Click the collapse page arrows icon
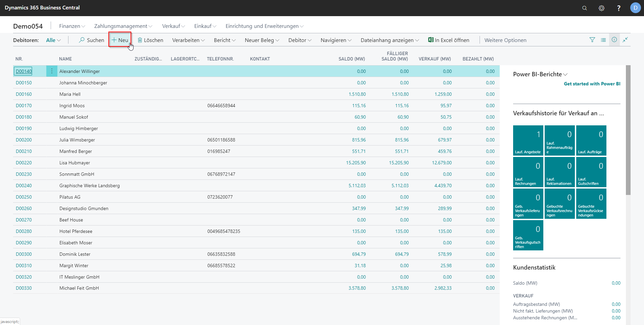 625,40
